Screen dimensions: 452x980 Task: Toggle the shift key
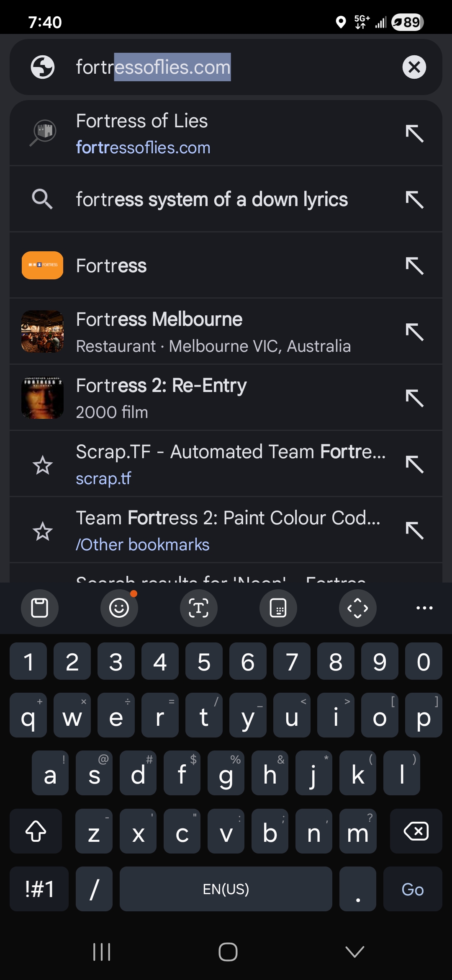(x=36, y=831)
